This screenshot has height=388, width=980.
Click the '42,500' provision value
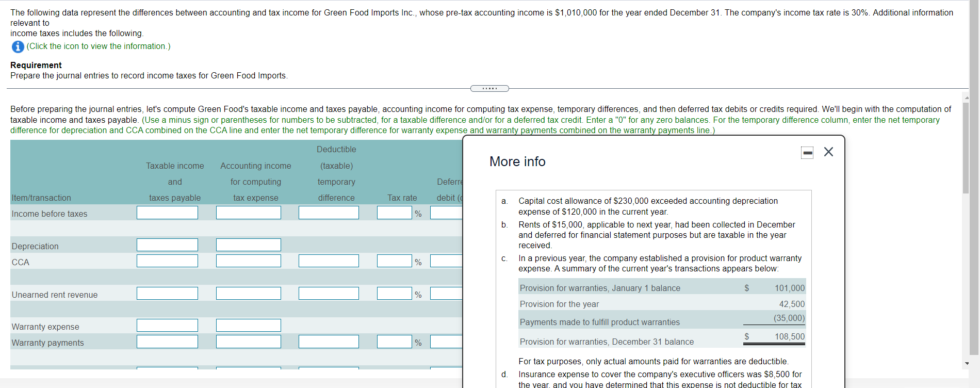point(792,304)
